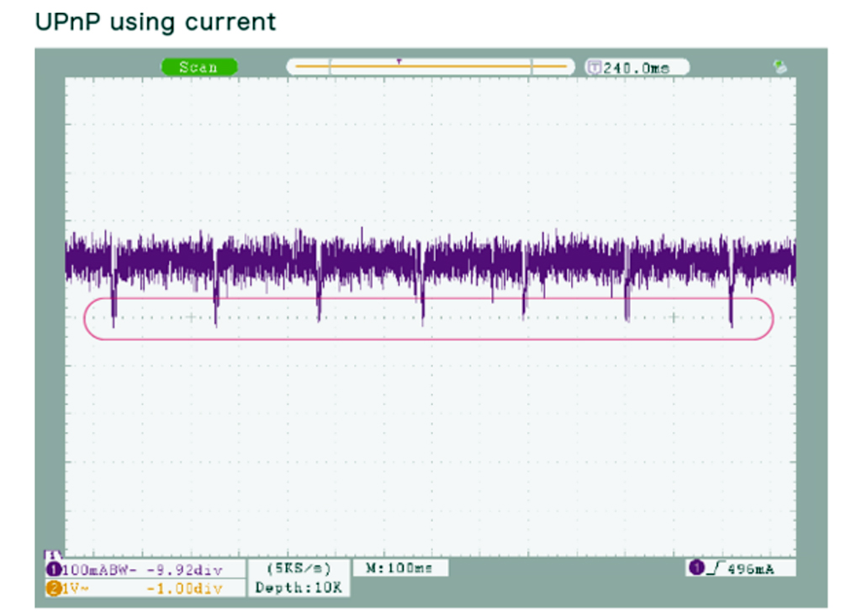
Task: Click the purple trigger position marker in memory bar
Action: tap(399, 61)
